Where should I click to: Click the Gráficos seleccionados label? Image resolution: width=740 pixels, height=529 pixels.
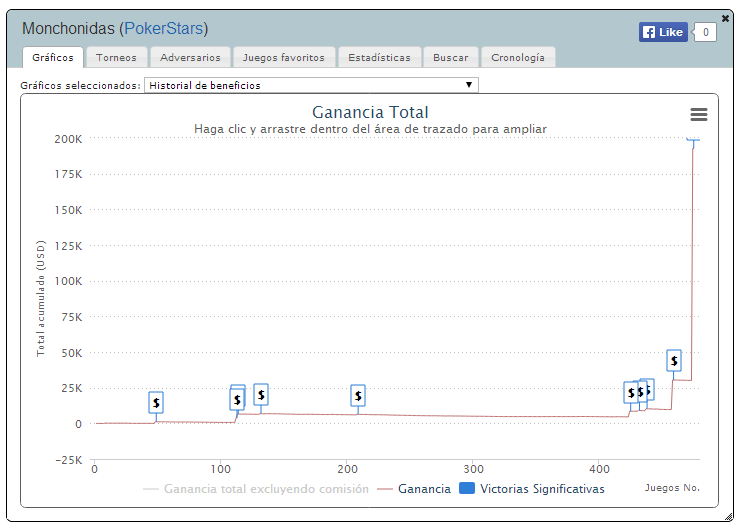81,85
